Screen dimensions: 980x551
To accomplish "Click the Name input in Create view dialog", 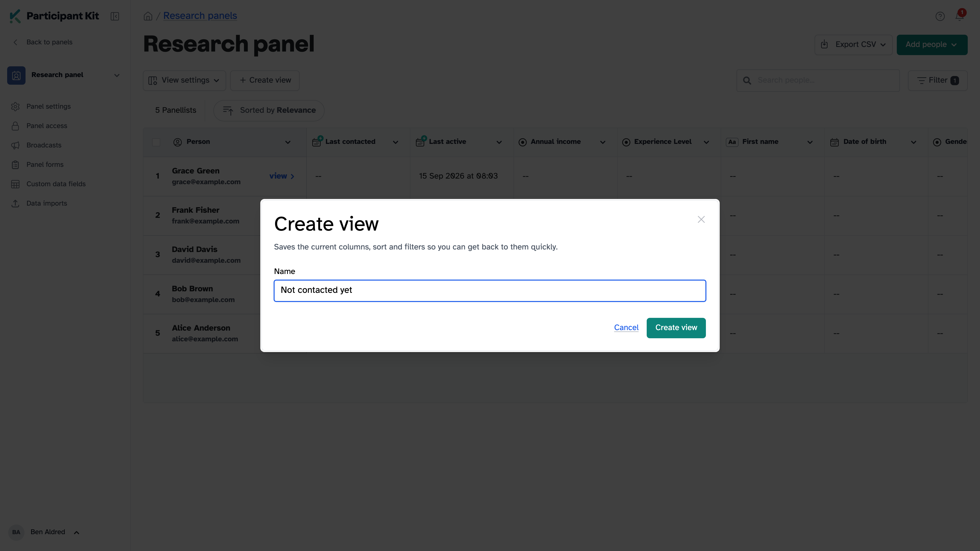I will click(x=490, y=291).
